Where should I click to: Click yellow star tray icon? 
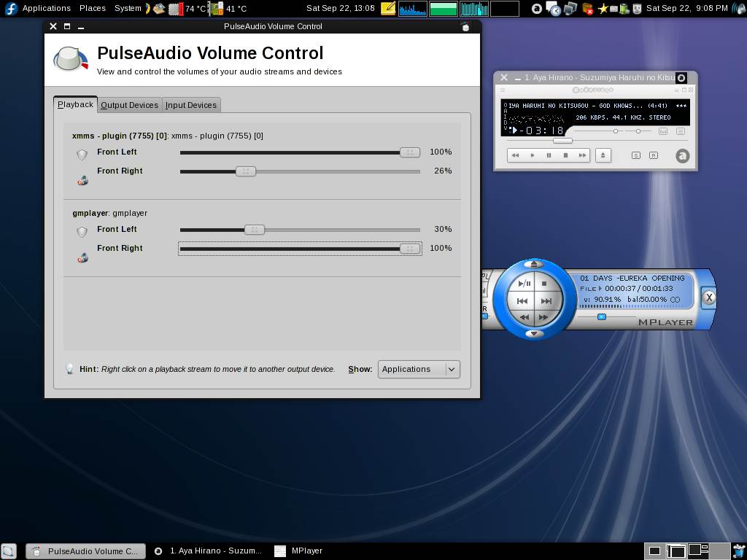click(603, 9)
